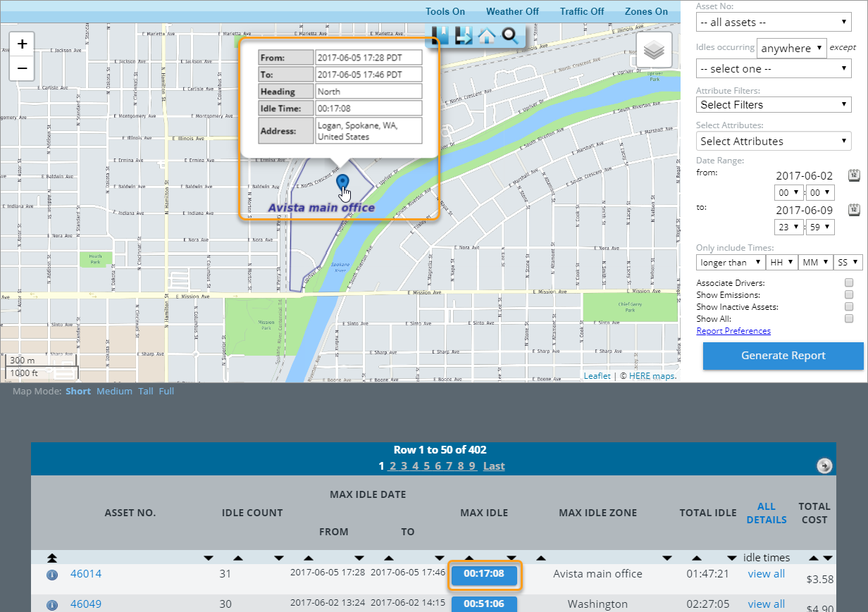Viewport: 868px width, 612px height.
Task: Open the calendar picker for the from date
Action: point(853,175)
